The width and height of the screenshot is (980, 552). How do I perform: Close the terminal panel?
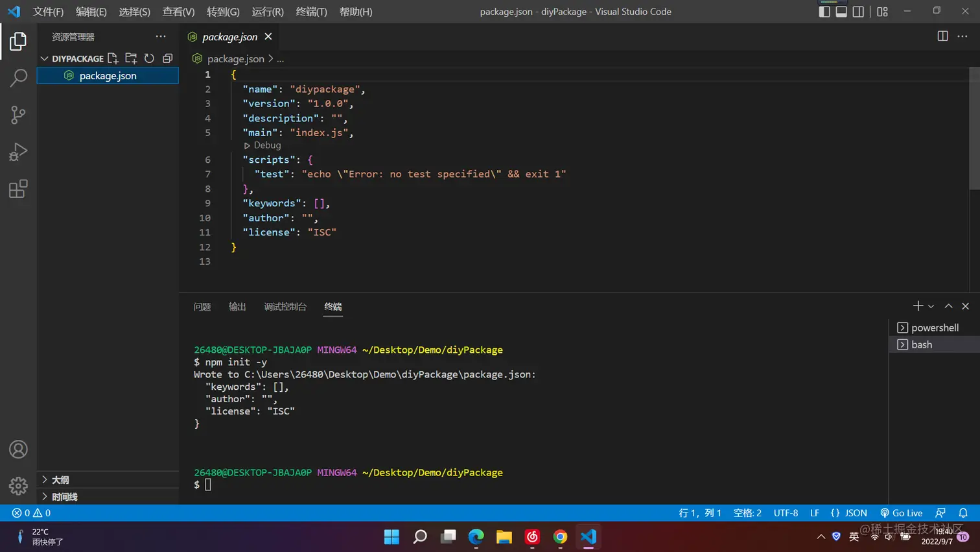[966, 306]
